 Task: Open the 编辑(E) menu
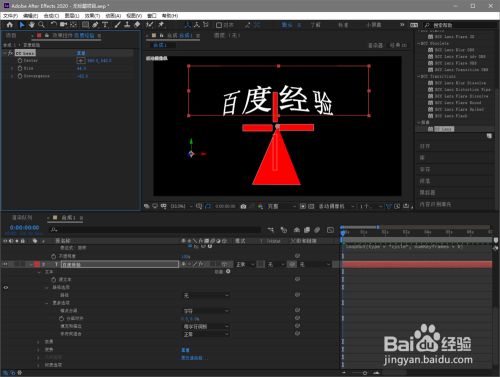pyautogui.click(x=31, y=16)
